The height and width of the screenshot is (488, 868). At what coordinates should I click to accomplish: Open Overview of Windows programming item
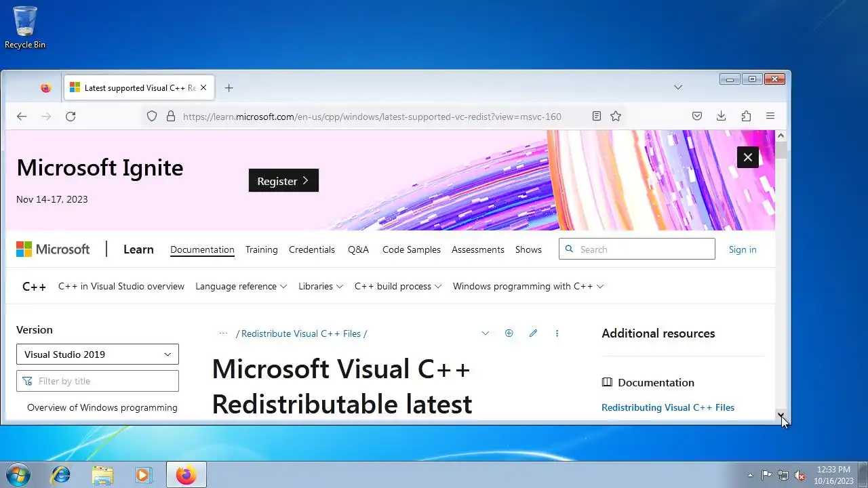click(102, 407)
